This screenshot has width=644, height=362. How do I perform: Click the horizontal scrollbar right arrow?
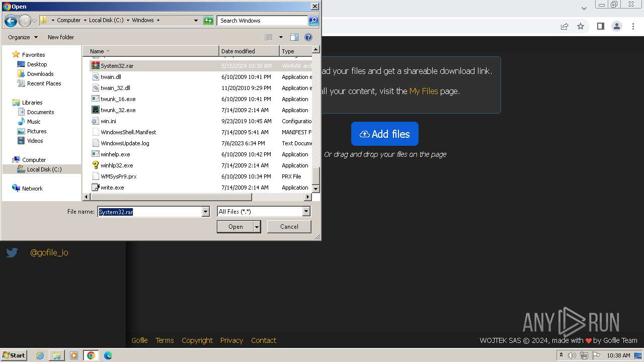pyautogui.click(x=308, y=197)
